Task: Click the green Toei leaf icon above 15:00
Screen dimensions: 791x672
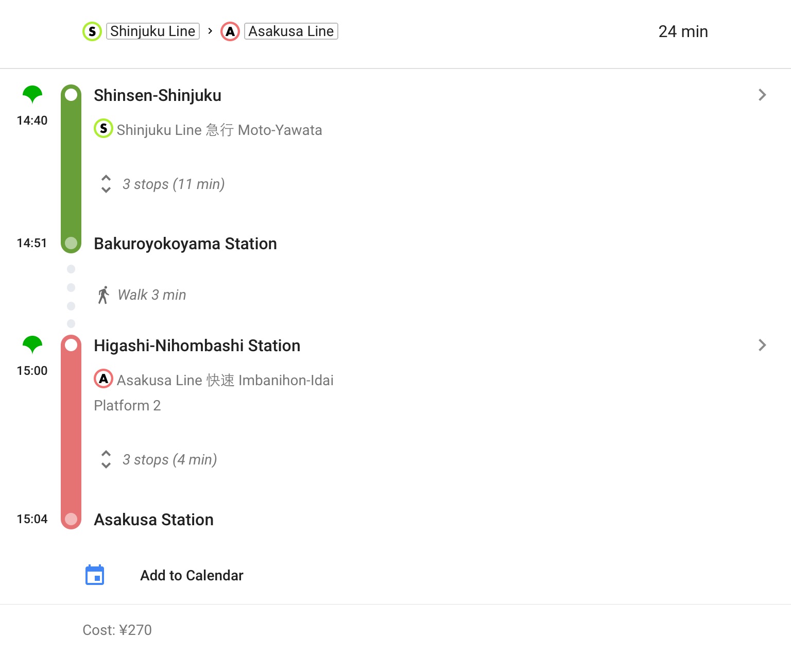Action: coord(32,344)
